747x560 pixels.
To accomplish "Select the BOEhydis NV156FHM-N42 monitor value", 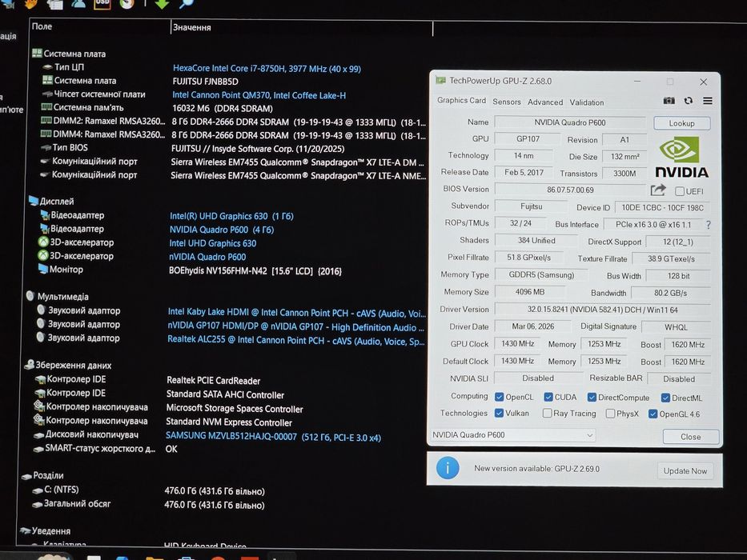I will [255, 271].
